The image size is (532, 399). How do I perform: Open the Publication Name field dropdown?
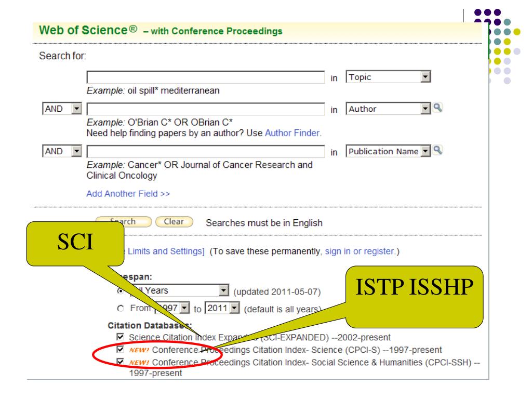click(388, 151)
